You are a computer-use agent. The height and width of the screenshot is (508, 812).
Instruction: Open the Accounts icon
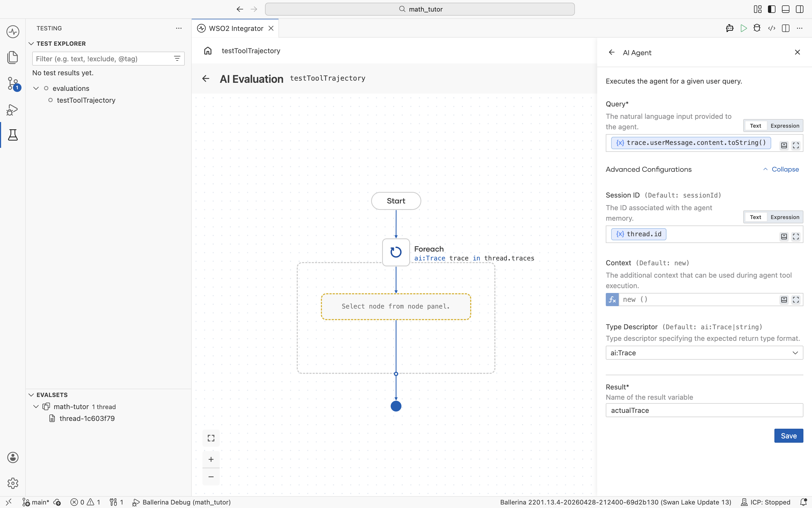[13, 457]
